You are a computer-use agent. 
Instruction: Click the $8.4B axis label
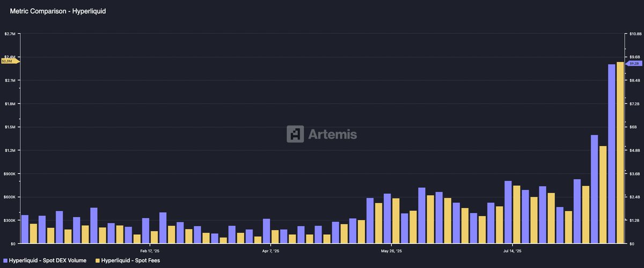point(634,80)
